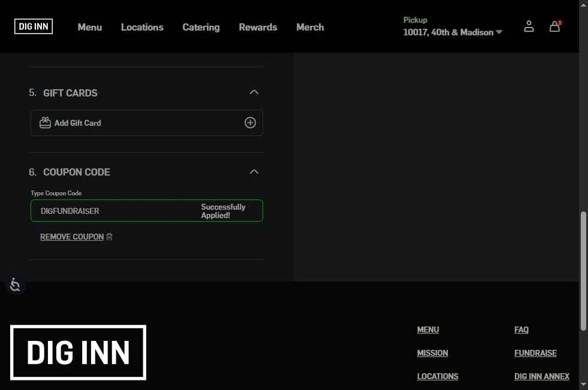Click the gift card icon
The image size is (588, 390).
45,122
